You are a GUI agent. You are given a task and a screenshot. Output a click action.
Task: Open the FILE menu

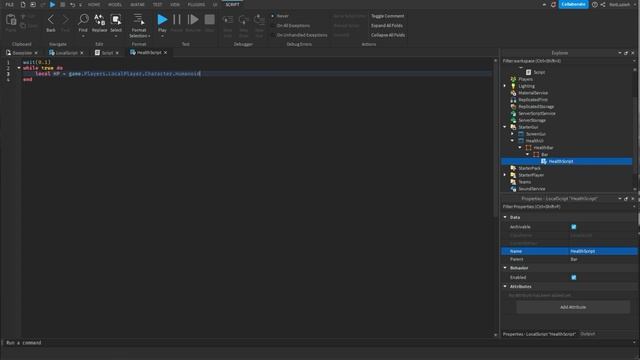pos(9,4)
